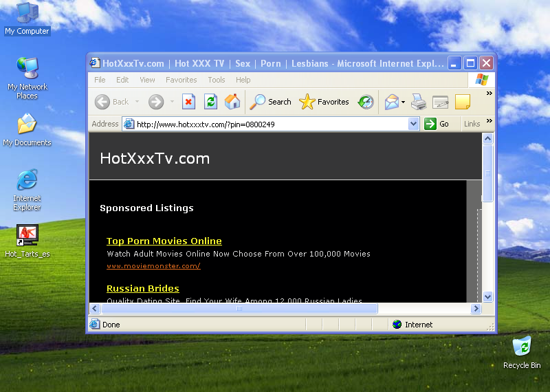Click inside the address bar URL field
The height and width of the screenshot is (392, 550).
[268, 124]
